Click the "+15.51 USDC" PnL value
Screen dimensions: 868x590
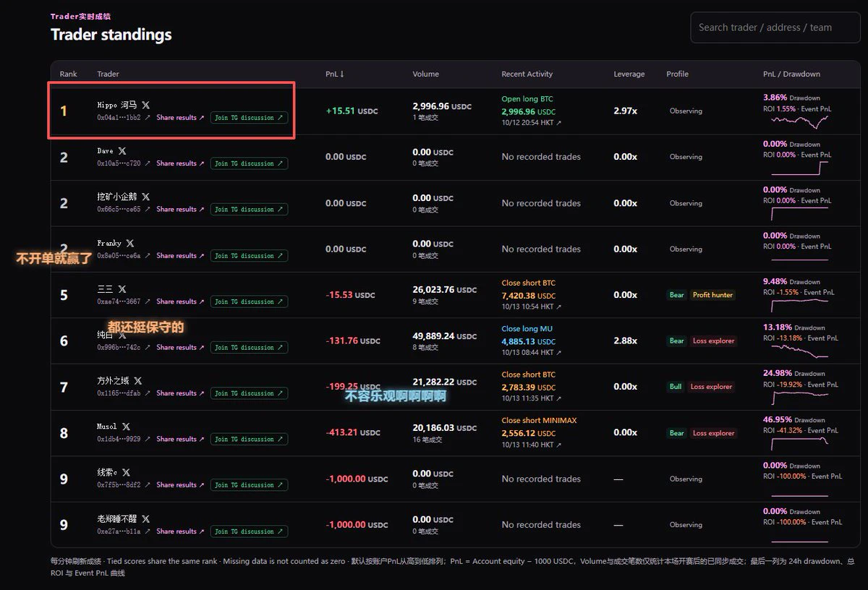tap(352, 111)
